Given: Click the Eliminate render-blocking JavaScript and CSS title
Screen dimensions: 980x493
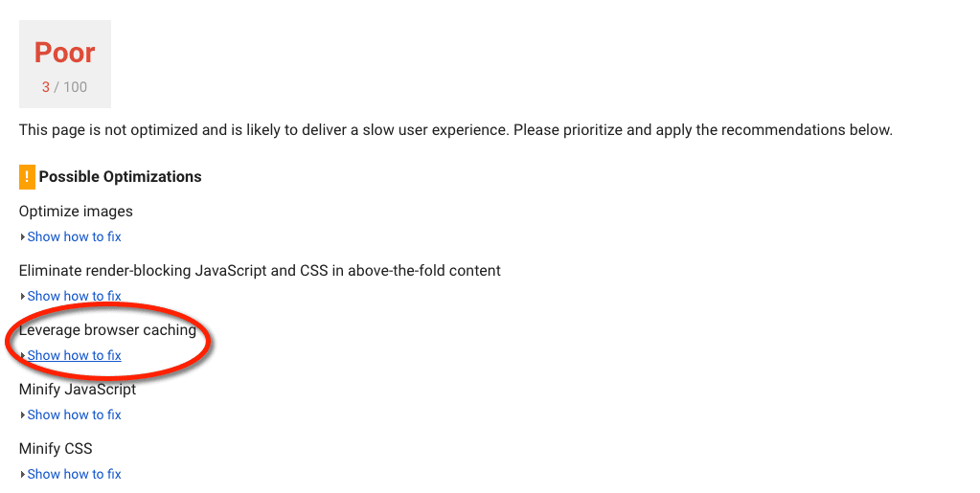Looking at the screenshot, I should (x=260, y=271).
